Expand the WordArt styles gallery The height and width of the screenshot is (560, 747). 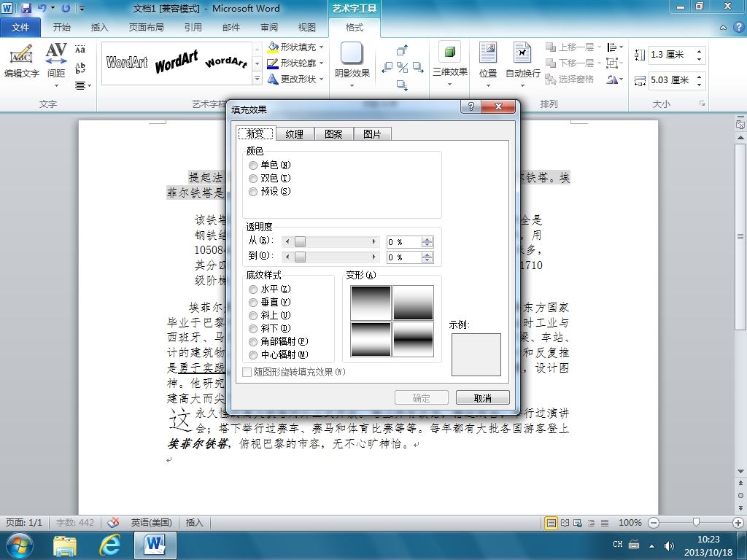258,79
